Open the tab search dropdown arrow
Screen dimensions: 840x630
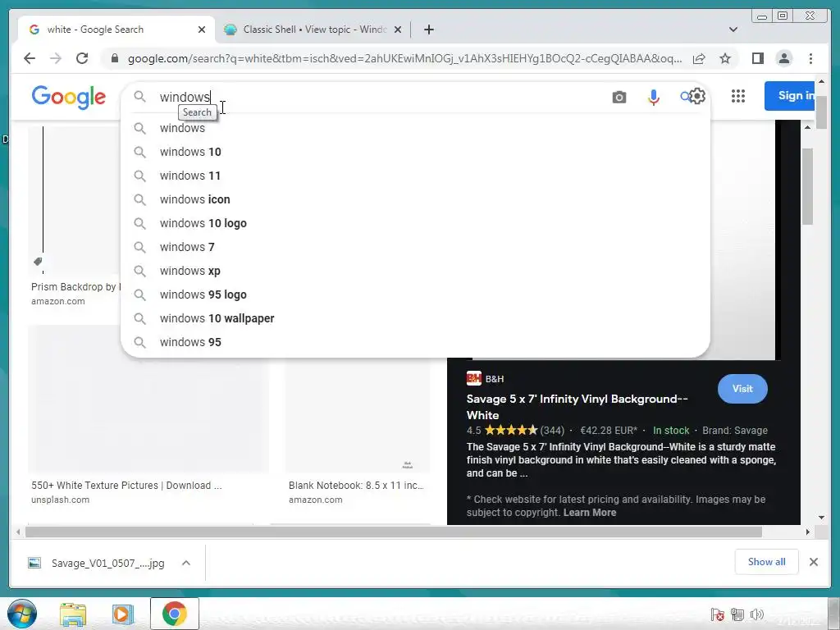(x=733, y=30)
